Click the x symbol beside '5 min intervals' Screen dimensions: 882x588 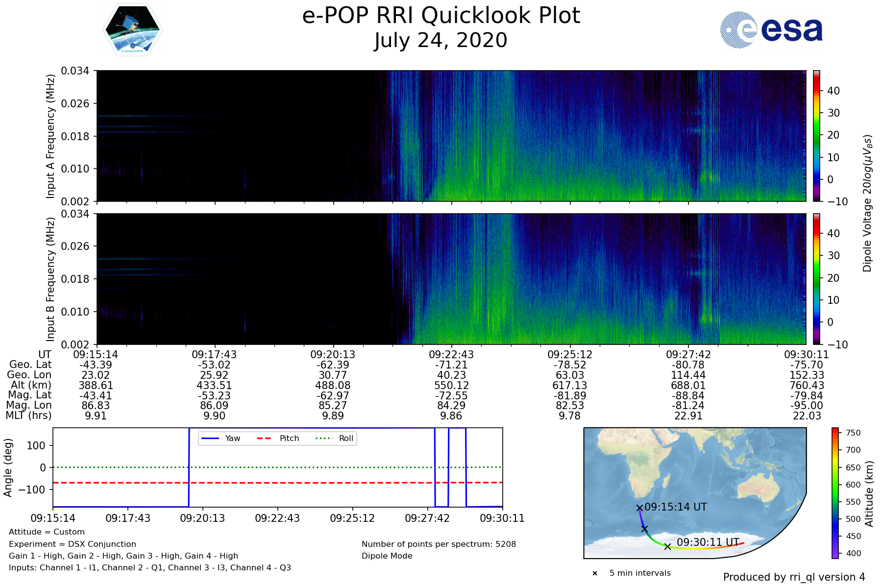coord(595,573)
